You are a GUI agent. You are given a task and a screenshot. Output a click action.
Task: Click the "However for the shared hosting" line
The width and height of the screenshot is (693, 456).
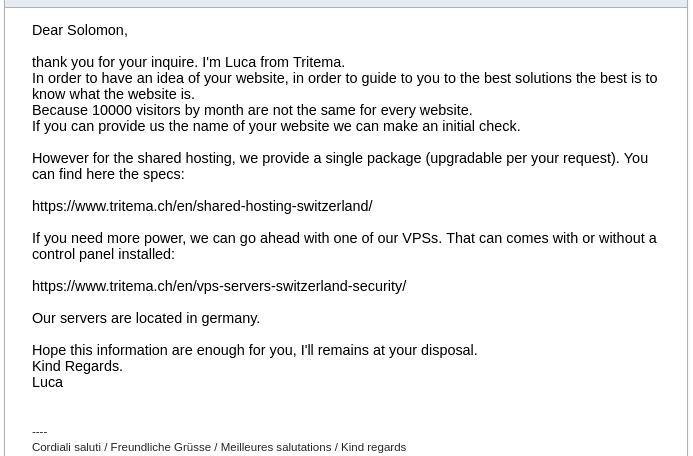[x=340, y=158]
